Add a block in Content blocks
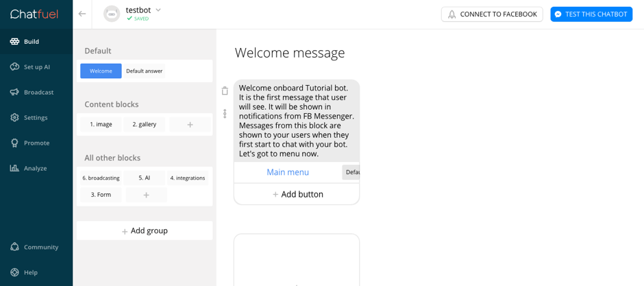The height and width of the screenshot is (286, 644). point(190,125)
